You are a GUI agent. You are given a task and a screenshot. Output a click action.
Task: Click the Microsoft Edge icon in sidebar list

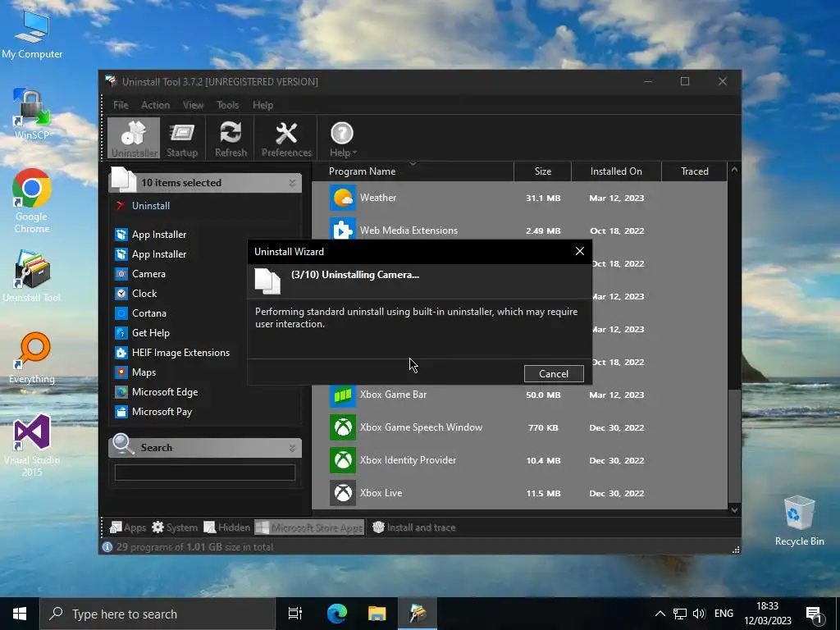121,392
